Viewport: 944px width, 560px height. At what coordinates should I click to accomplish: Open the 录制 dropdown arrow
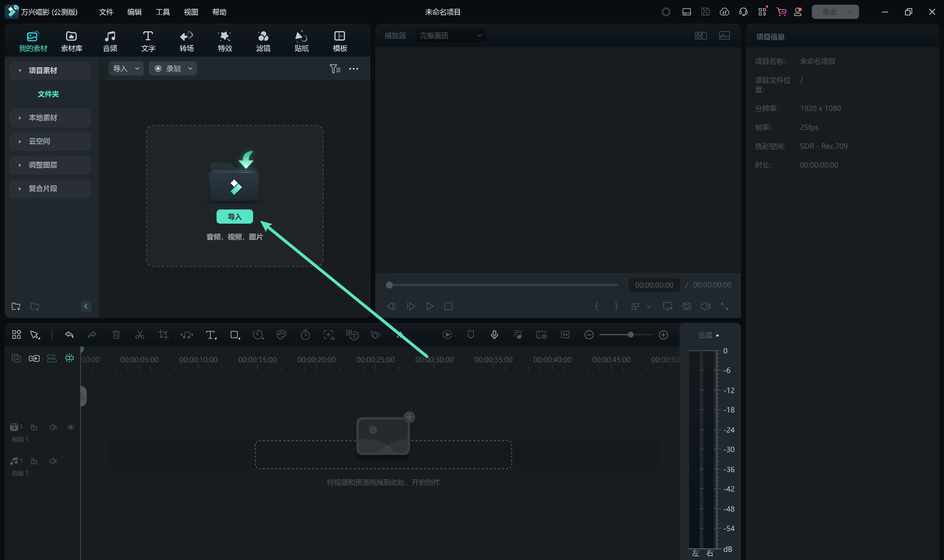(x=190, y=68)
